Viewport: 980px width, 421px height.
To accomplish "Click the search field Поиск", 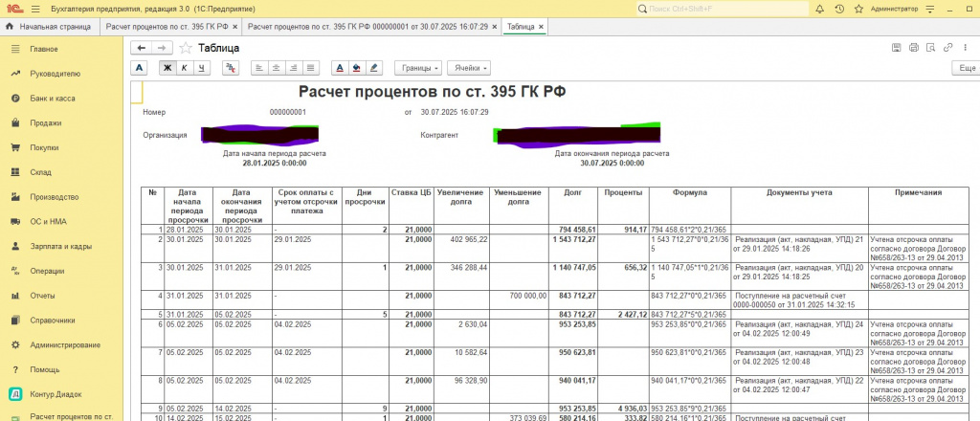I will [x=723, y=10].
